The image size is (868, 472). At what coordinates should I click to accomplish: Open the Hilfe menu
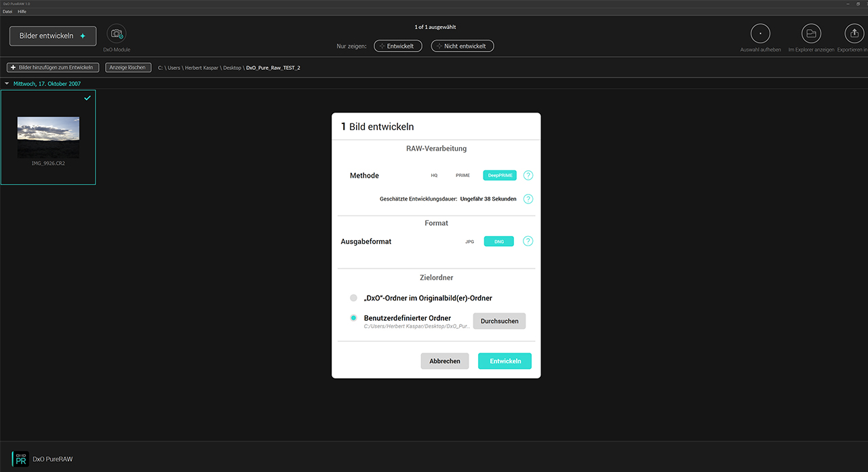[x=22, y=12]
